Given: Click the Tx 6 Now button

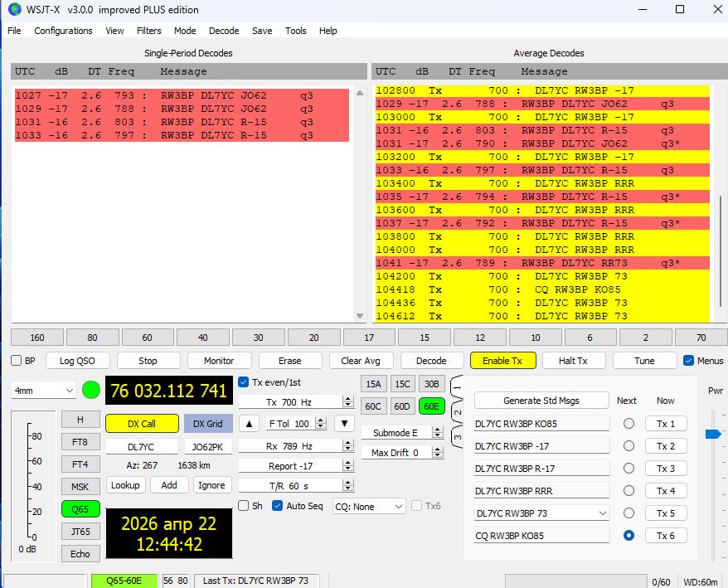Looking at the screenshot, I should click(x=665, y=536).
